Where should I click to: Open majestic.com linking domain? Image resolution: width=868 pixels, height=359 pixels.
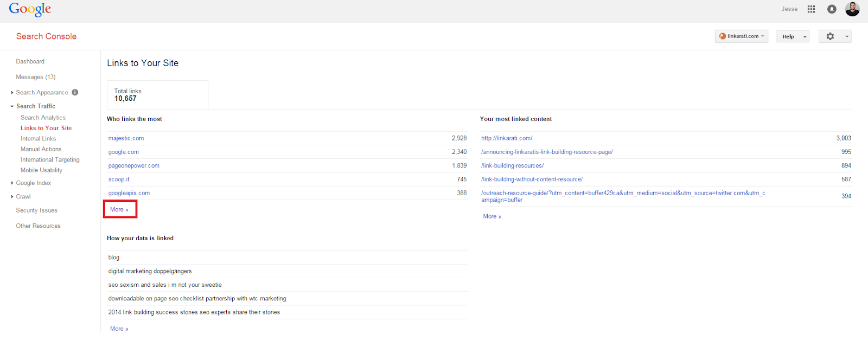[126, 138]
